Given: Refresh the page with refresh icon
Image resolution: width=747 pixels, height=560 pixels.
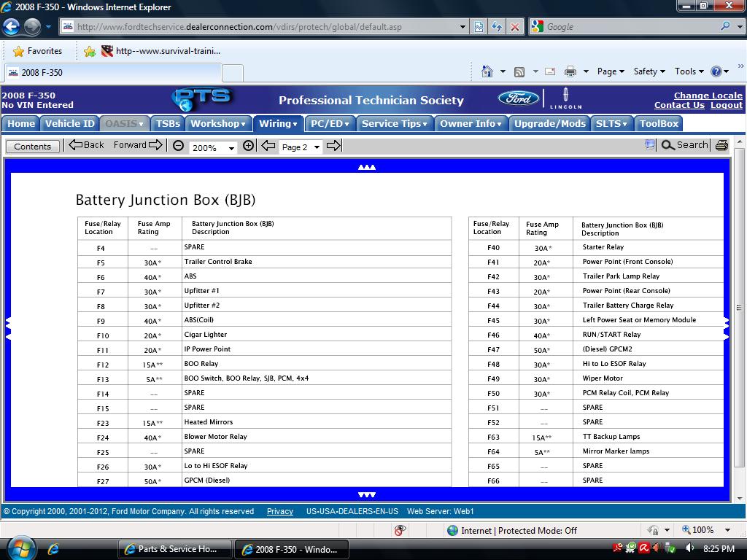Looking at the screenshot, I should pyautogui.click(x=497, y=27).
